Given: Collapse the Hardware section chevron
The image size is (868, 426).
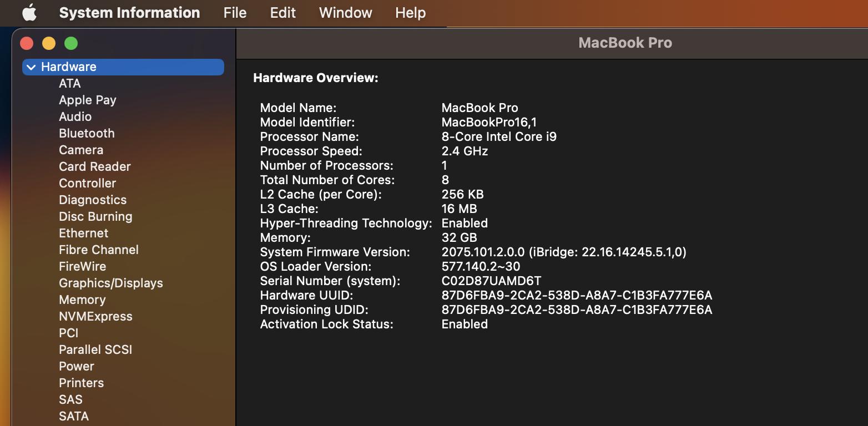Looking at the screenshot, I should pyautogui.click(x=31, y=67).
